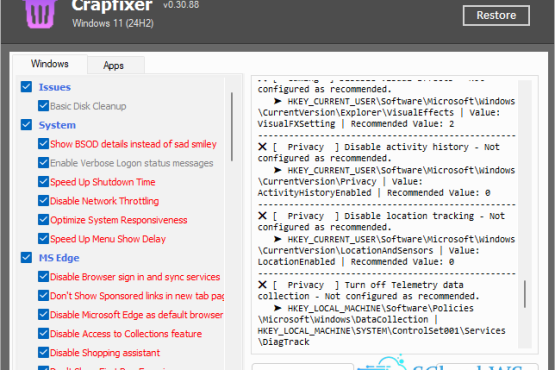555x370 pixels.
Task: Select Optimize System Responsiveness label
Action: pyautogui.click(x=119, y=220)
